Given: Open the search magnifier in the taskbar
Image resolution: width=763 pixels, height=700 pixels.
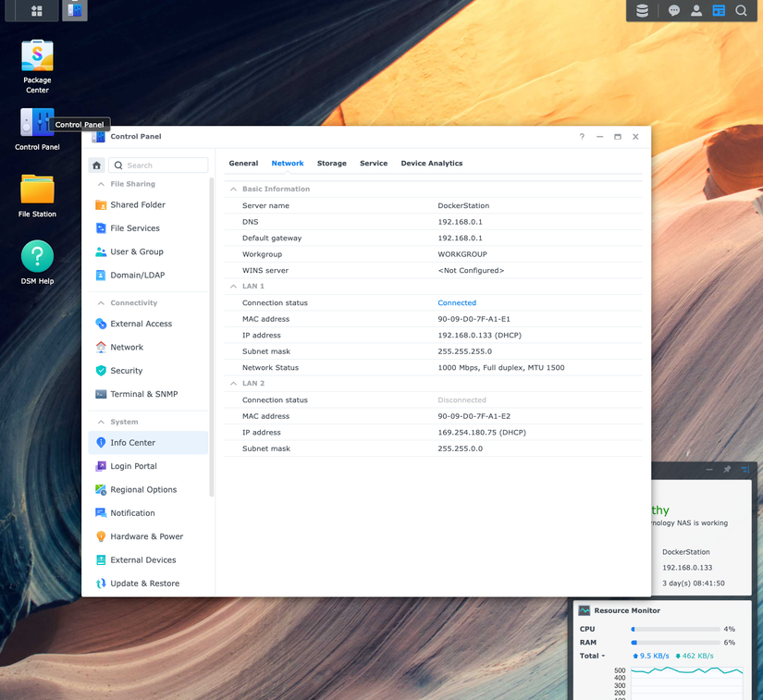Looking at the screenshot, I should click(x=742, y=10).
